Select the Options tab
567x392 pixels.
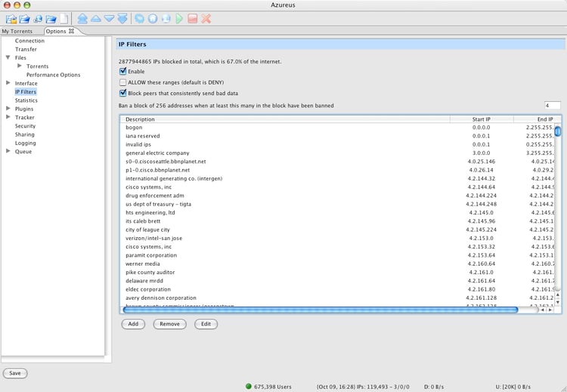[56, 32]
